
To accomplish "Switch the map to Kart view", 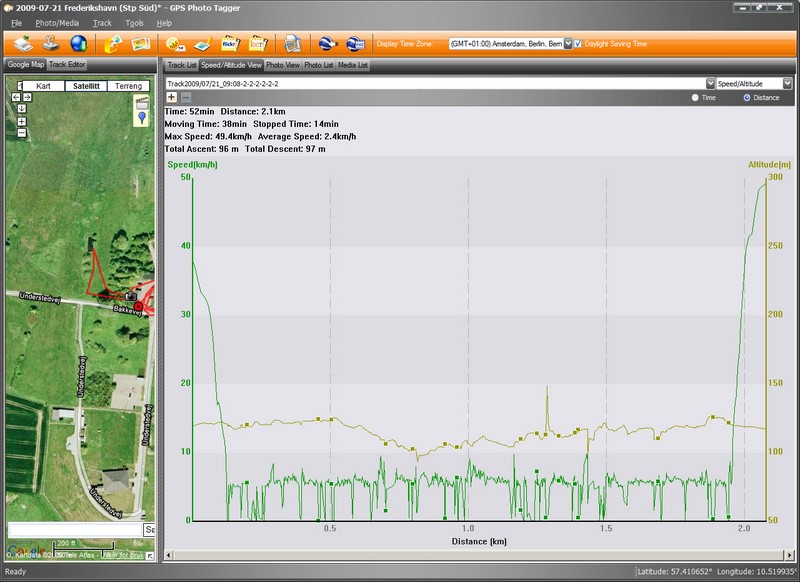I will click(x=43, y=87).
